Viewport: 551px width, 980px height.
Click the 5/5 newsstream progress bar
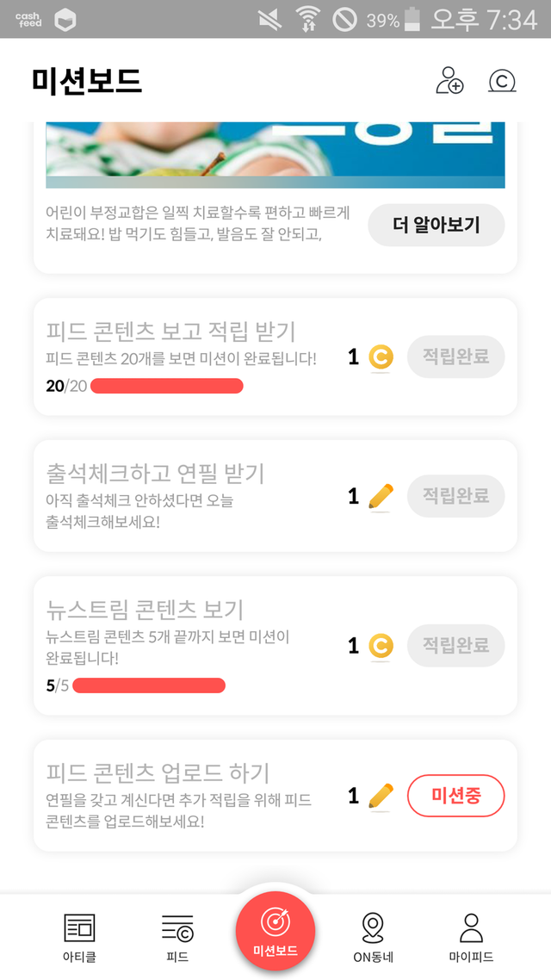click(149, 685)
